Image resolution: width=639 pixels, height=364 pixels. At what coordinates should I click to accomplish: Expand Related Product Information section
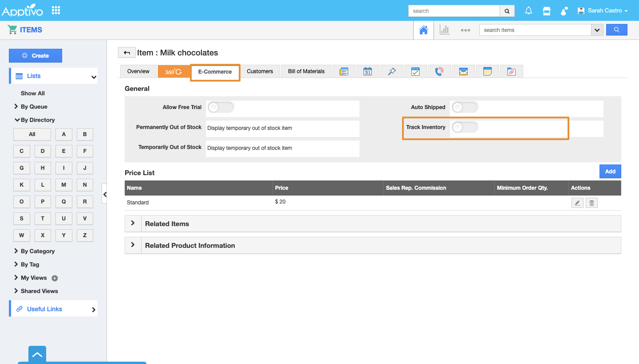[x=133, y=245]
